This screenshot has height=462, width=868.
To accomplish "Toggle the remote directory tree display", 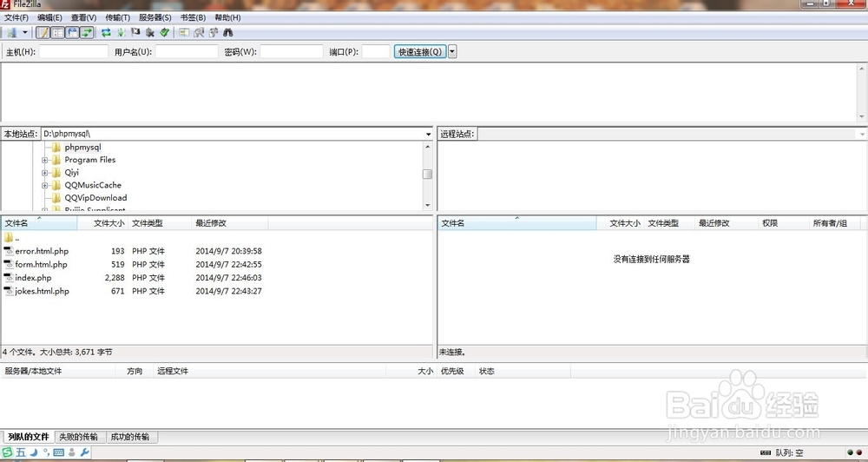I will 72,33.
